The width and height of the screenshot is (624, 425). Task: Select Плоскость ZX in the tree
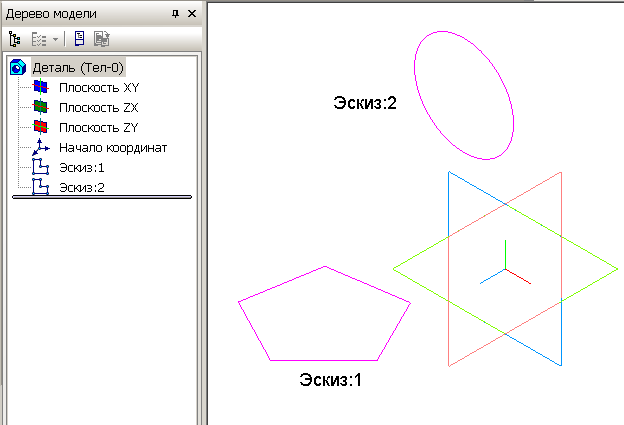click(99, 107)
